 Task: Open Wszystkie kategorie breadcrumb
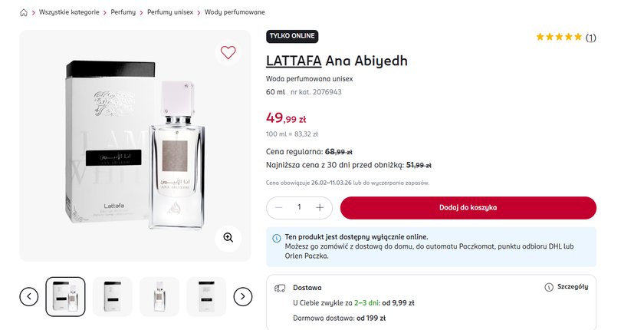70,13
